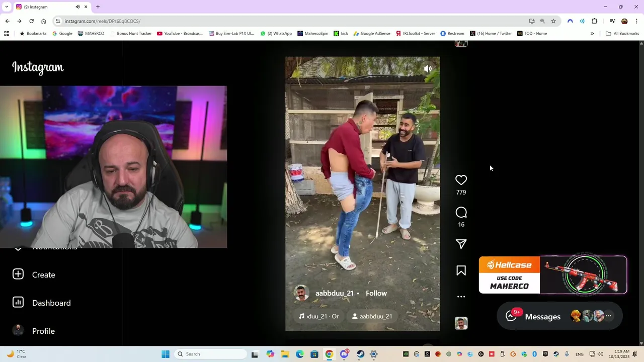Viewport: 644px width, 362px height.
Task: Mute tab via speaker icon on Instagram tab
Action: click(77, 7)
